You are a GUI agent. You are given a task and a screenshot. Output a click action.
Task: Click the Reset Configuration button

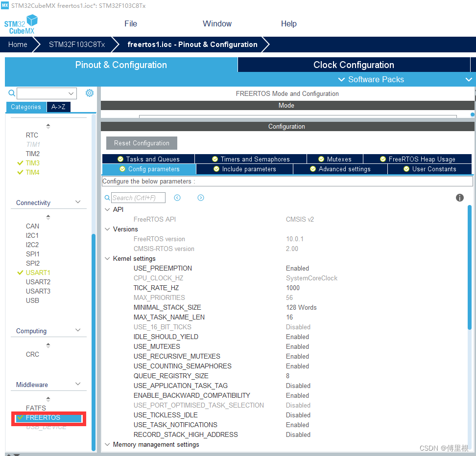tap(142, 143)
